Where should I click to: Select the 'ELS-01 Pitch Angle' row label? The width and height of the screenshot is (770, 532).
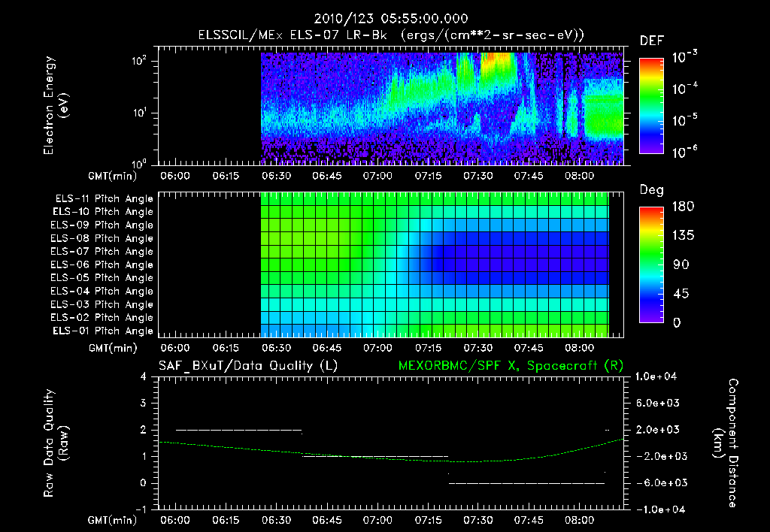(103, 331)
